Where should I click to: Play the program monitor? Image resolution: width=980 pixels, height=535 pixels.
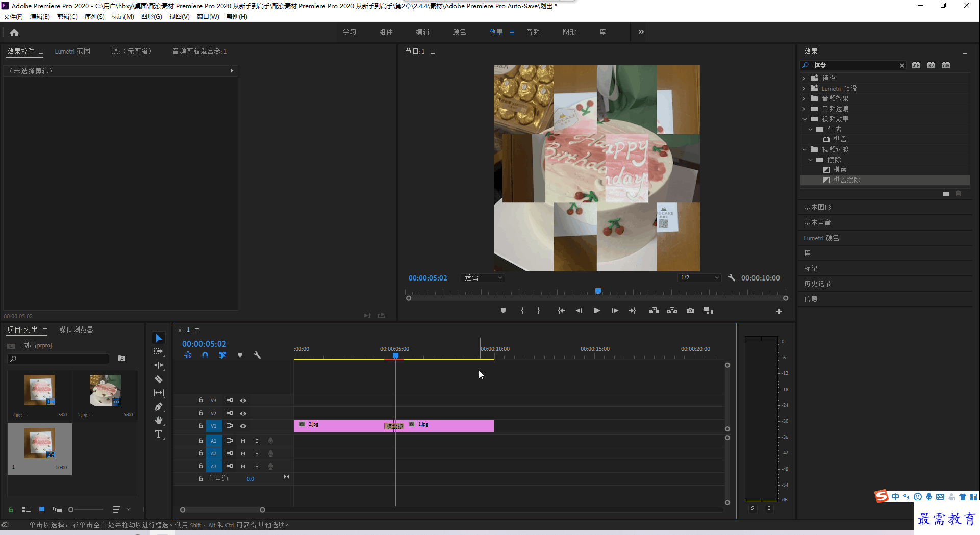click(x=596, y=311)
